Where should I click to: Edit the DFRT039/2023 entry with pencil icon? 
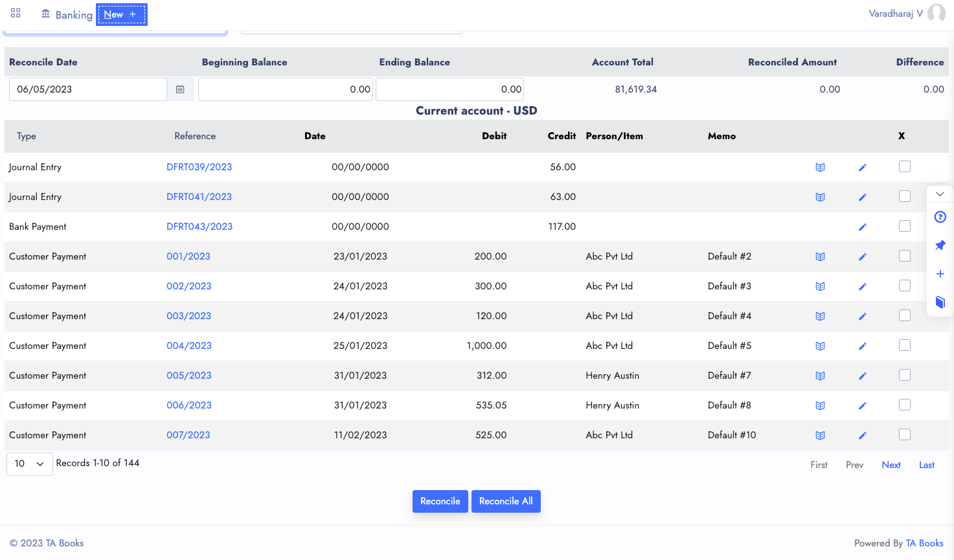(x=863, y=168)
